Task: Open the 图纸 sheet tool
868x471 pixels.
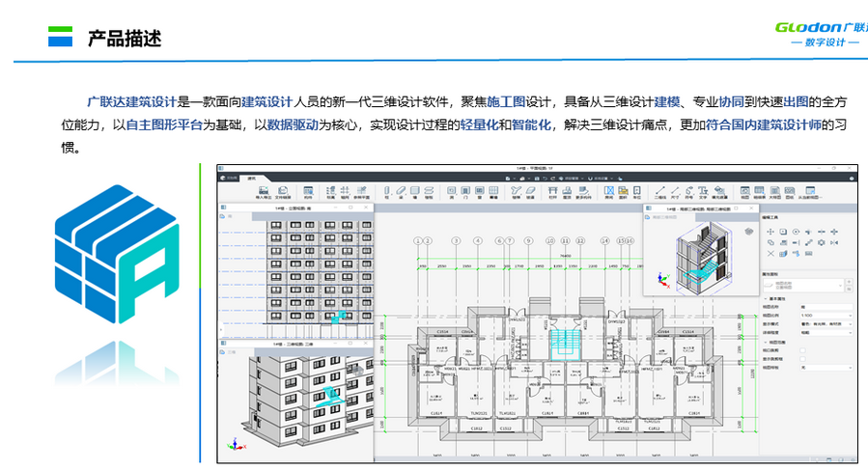Action: tap(790, 193)
